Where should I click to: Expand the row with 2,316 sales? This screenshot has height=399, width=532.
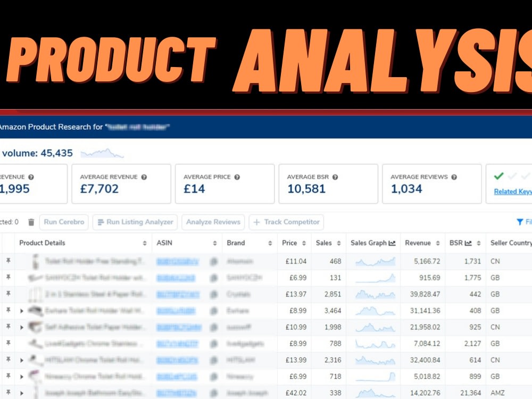click(22, 360)
